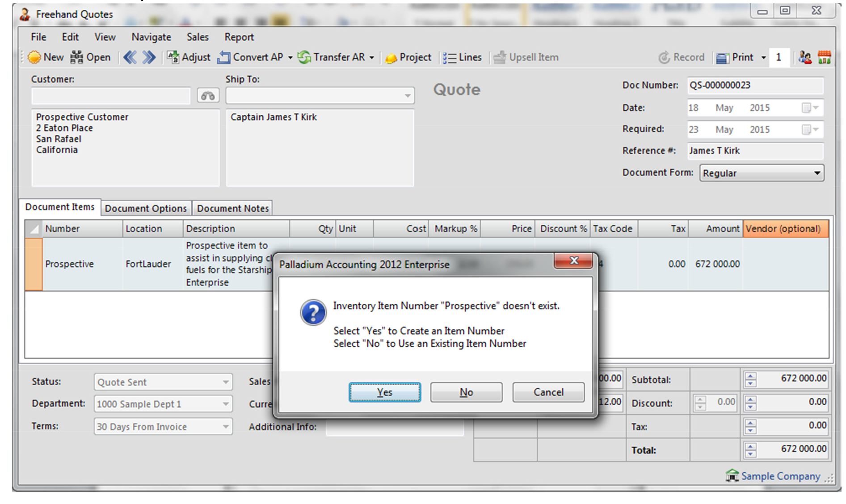Open the Document Form dropdown
846x504 pixels.
(817, 173)
